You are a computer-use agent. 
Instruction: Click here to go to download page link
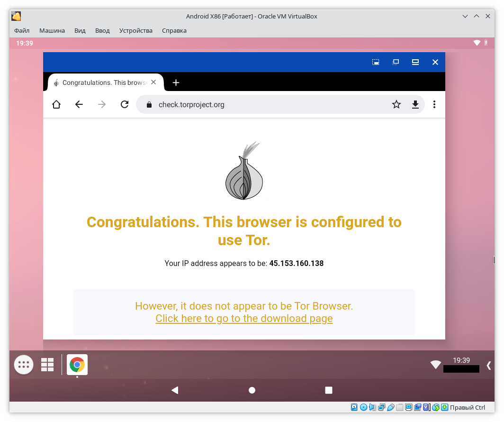tap(244, 319)
